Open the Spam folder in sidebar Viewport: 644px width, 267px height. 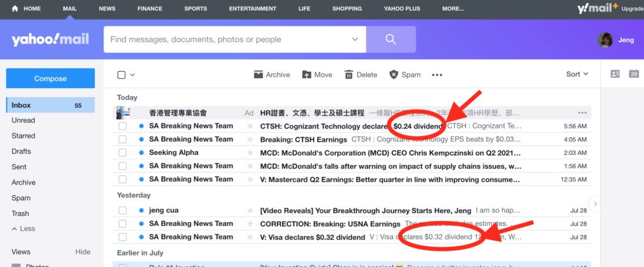[21, 198]
